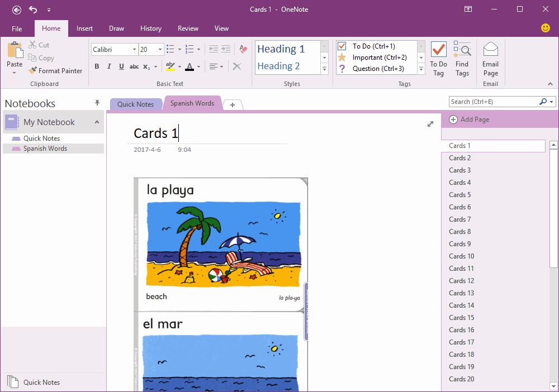Viewport: 559px width, 392px height.
Task: Create a new section with plus tab
Action: pyautogui.click(x=233, y=104)
